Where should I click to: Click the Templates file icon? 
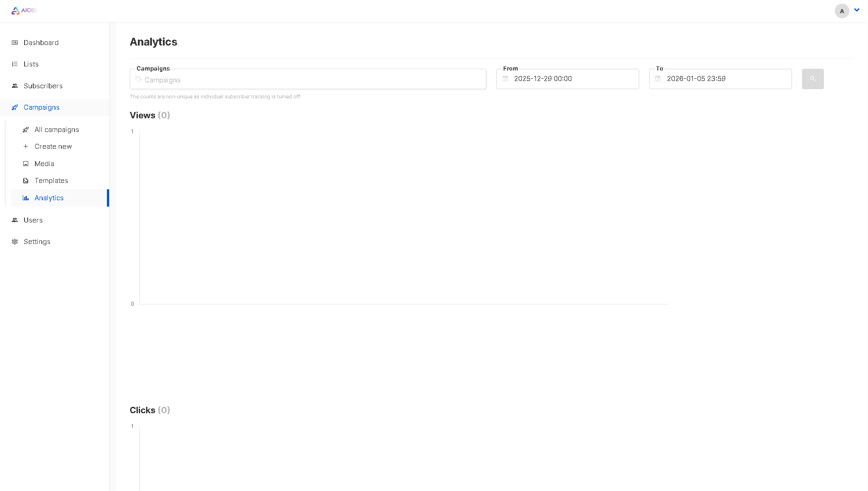(26, 181)
